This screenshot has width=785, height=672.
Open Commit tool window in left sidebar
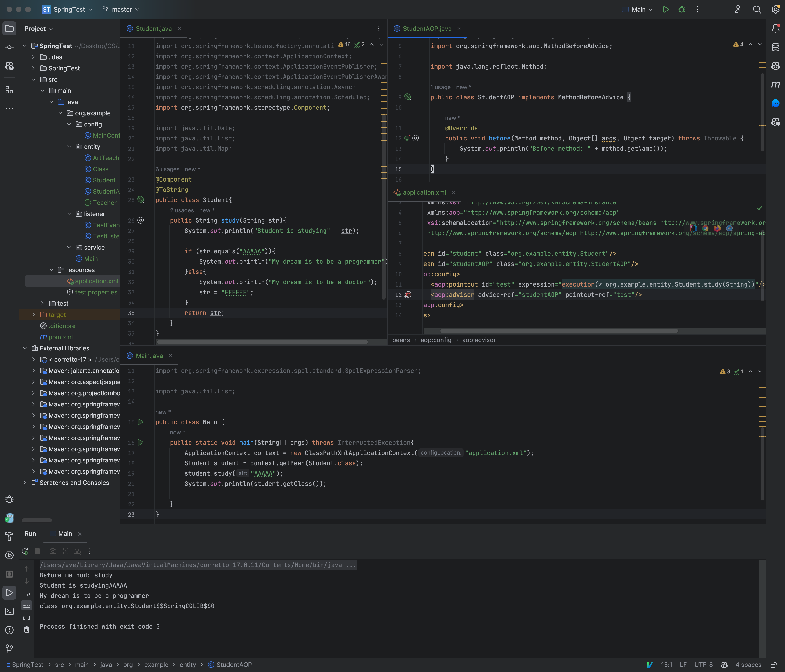tap(10, 47)
